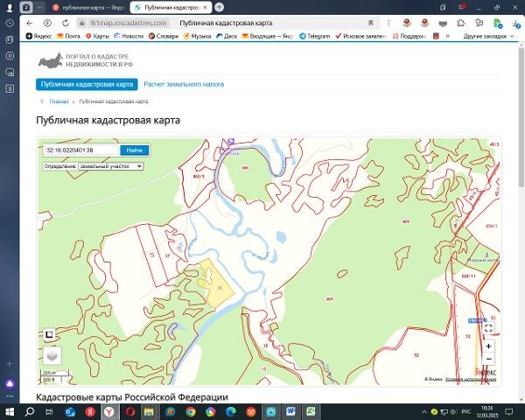Bookmark this page from the address bar
525x420 pixels.
coord(371,23)
